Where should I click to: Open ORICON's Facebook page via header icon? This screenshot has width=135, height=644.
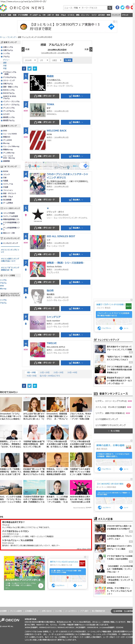point(117,8)
